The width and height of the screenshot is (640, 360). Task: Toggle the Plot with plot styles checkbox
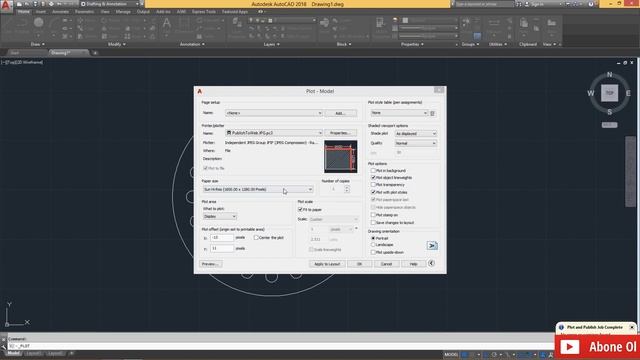tap(373, 192)
